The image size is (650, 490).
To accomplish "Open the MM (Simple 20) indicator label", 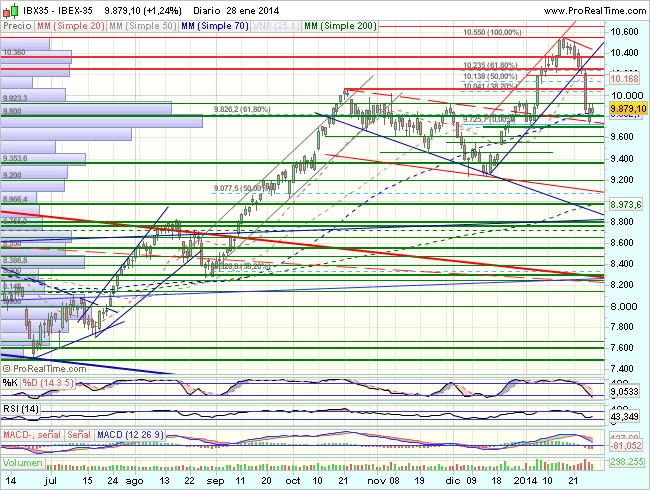I will [x=70, y=26].
